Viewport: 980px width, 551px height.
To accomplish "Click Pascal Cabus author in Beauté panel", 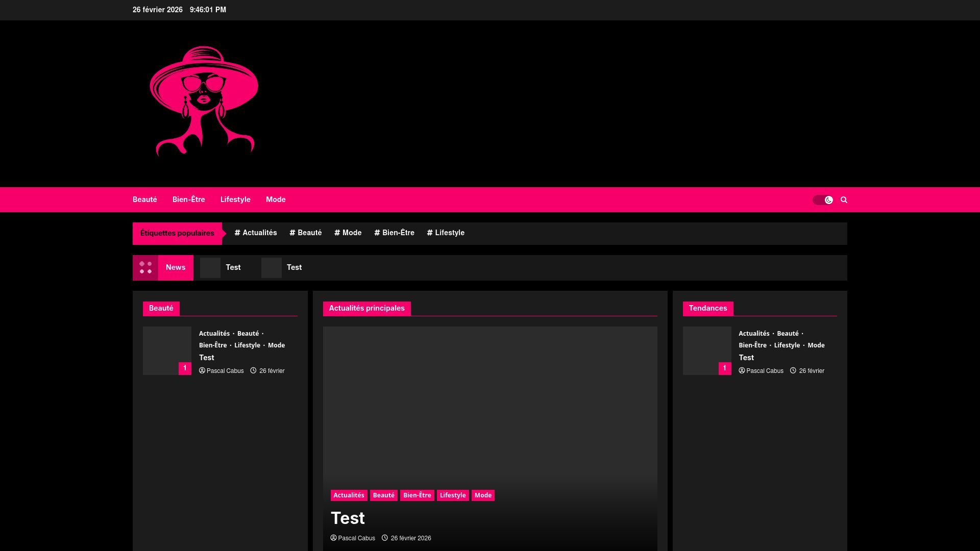I will coord(225,371).
